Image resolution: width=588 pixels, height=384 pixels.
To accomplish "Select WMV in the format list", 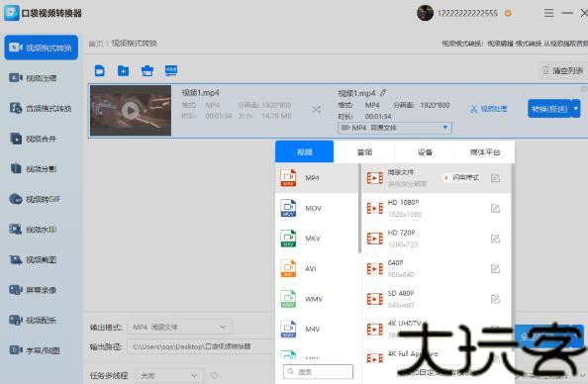I will [317, 299].
